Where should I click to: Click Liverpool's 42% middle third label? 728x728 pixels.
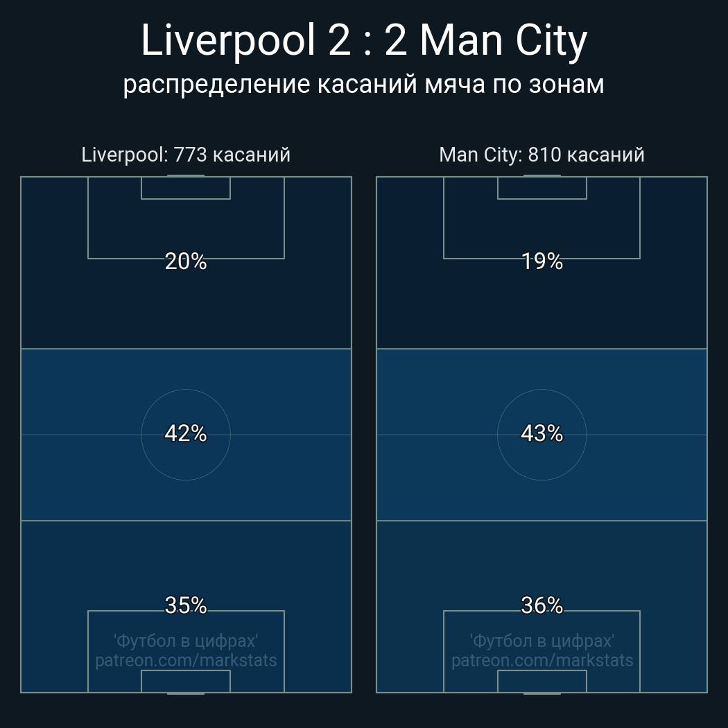click(186, 433)
